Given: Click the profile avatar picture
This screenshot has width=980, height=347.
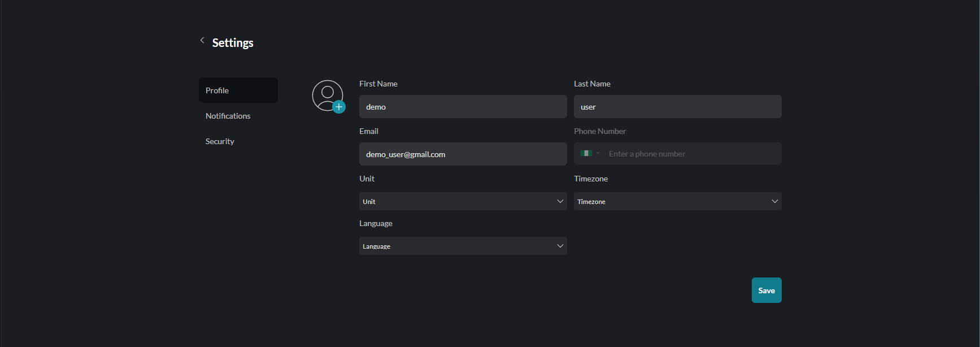Looking at the screenshot, I should [x=327, y=95].
